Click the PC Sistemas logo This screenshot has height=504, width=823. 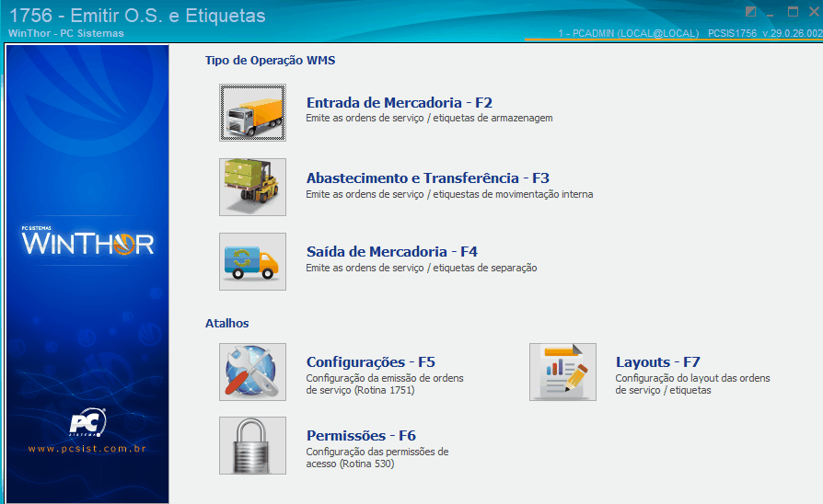tap(87, 422)
